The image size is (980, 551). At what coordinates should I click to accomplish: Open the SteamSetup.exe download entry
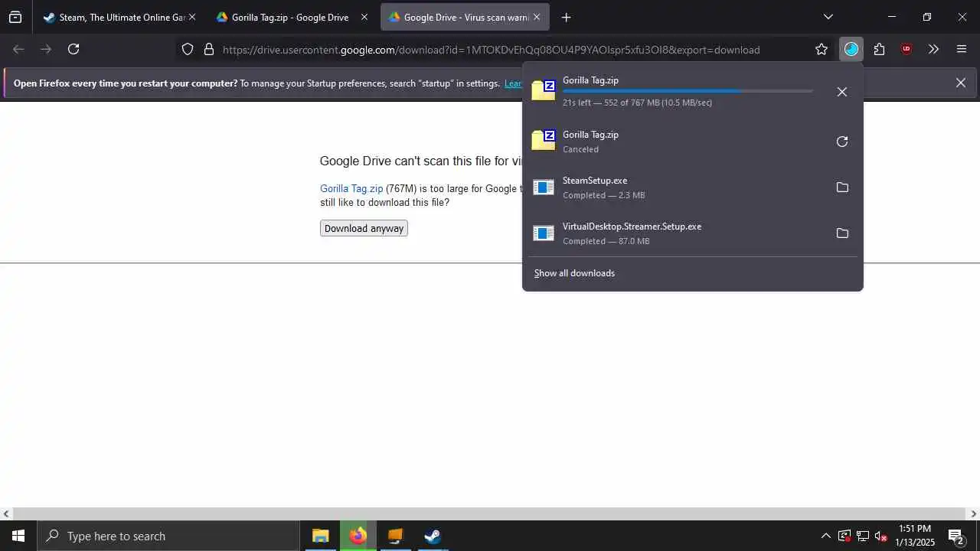point(675,187)
